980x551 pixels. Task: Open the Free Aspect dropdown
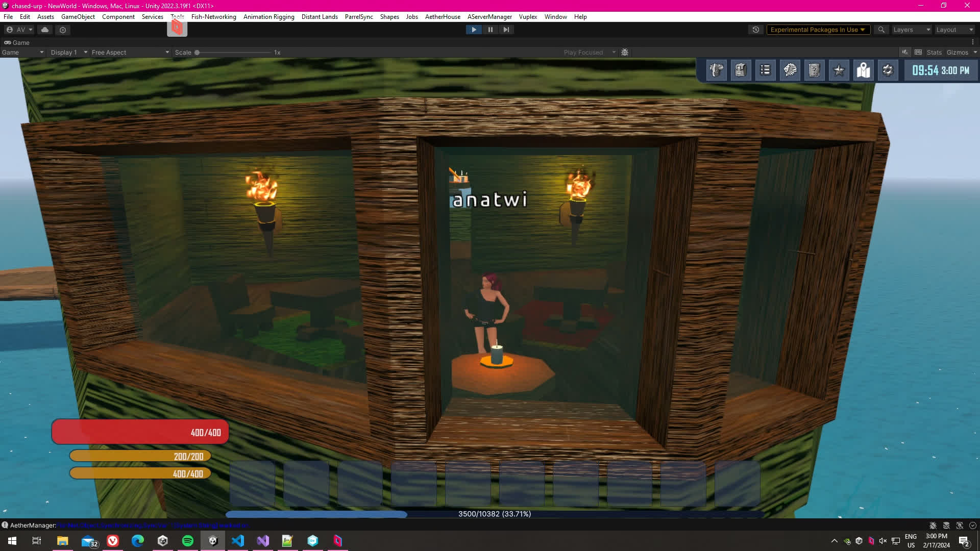[x=130, y=53]
